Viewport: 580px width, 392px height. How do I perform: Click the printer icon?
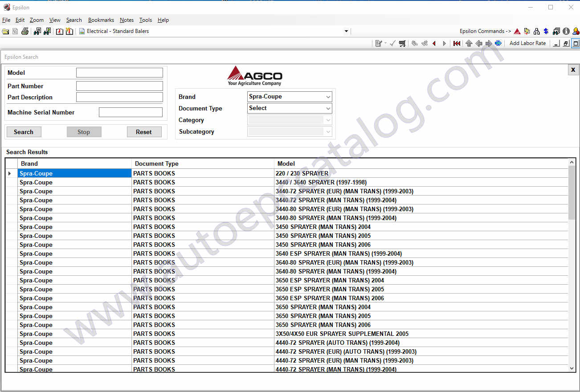coord(25,31)
